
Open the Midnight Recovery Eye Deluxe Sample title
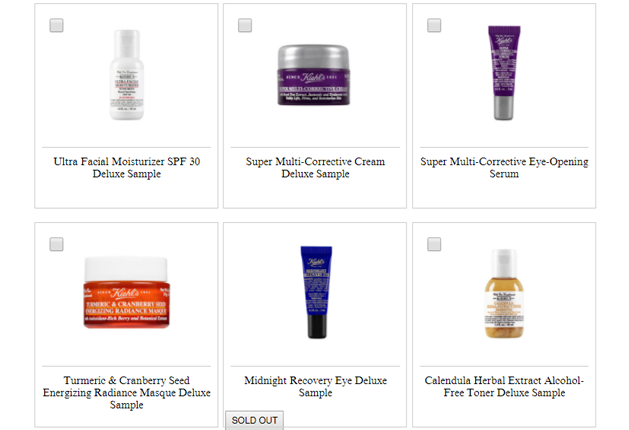316,386
